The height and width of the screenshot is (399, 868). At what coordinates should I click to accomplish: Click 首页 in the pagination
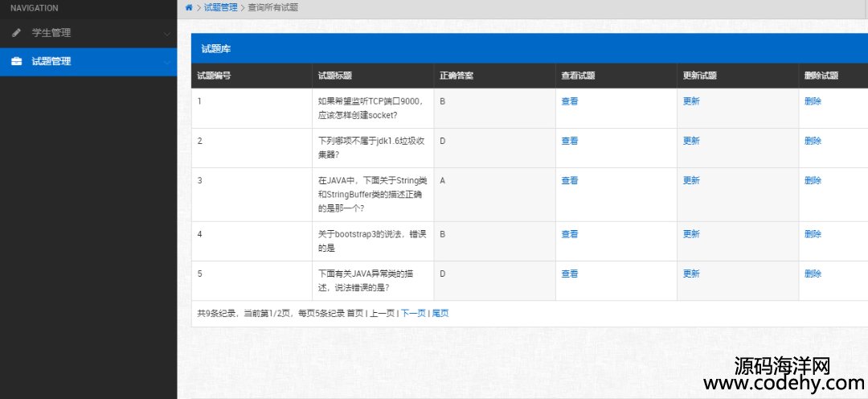click(355, 313)
